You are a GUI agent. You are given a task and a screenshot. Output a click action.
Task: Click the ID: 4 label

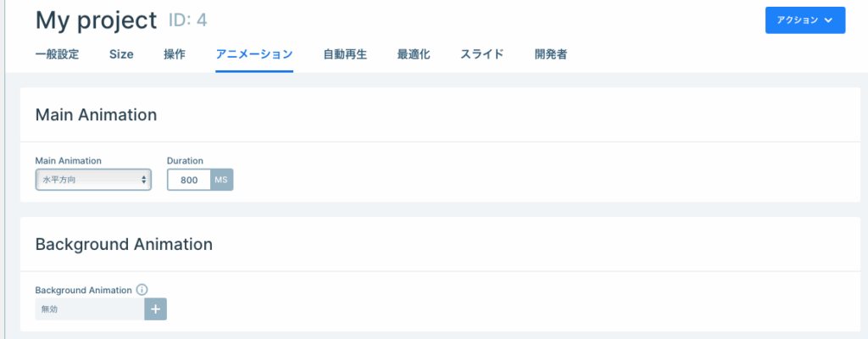pyautogui.click(x=188, y=20)
